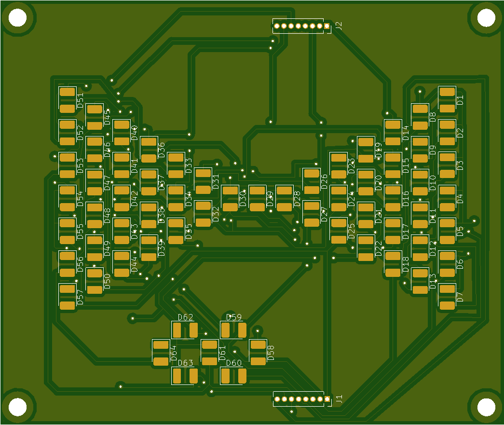Click the D58 diode footprint
Screen dimensions: 504x425
tap(258, 352)
